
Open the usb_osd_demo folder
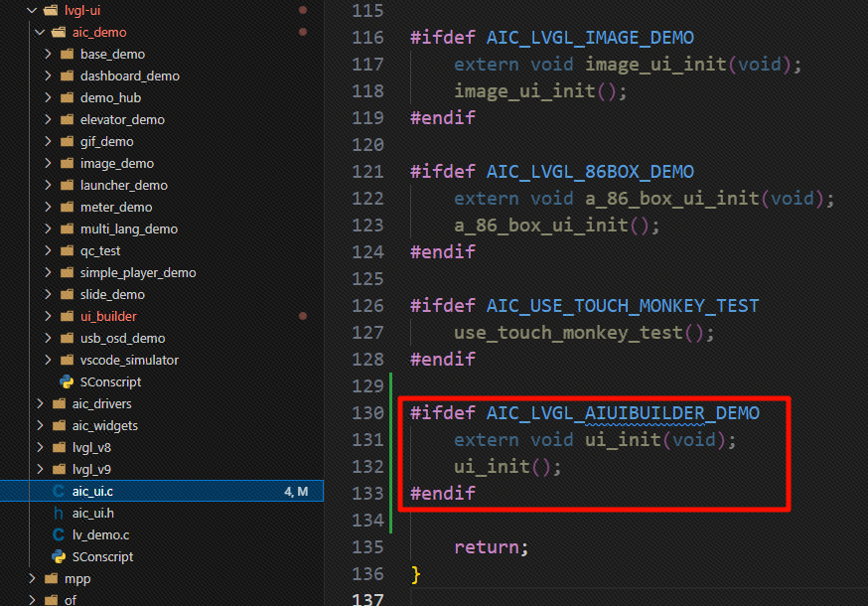coord(122,338)
